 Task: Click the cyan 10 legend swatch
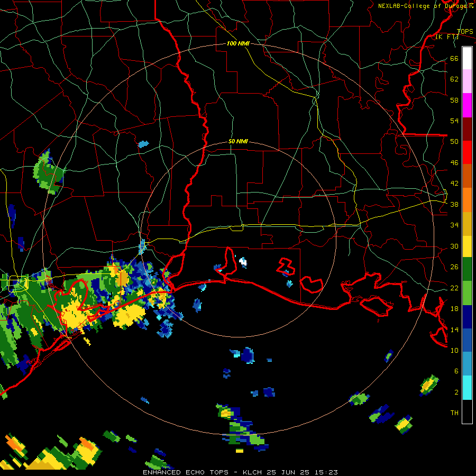click(467, 387)
